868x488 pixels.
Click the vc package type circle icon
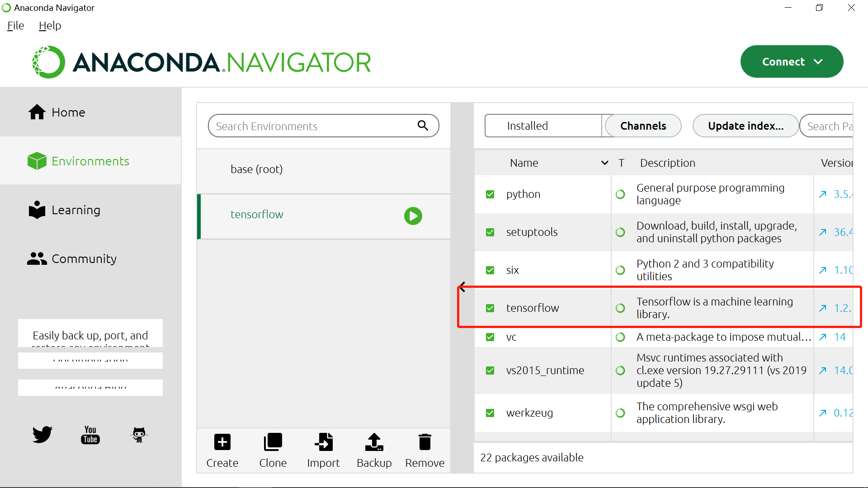click(620, 337)
